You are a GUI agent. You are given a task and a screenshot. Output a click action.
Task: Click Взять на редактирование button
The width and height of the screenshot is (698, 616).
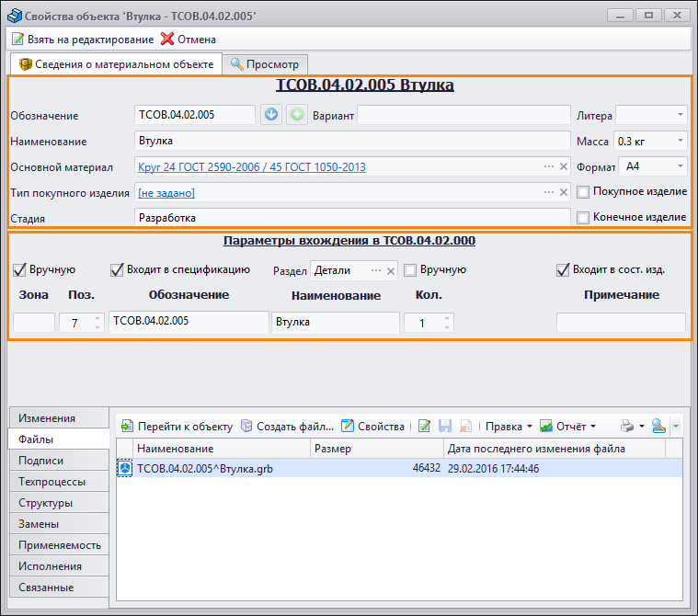[x=82, y=40]
